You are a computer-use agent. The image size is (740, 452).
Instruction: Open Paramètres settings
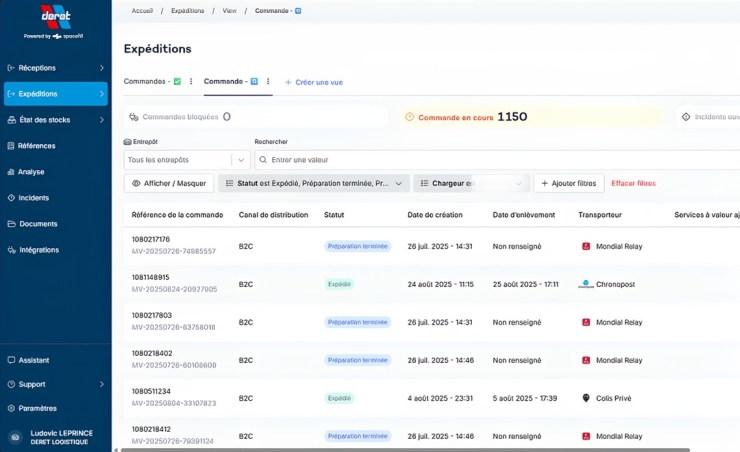(x=37, y=408)
